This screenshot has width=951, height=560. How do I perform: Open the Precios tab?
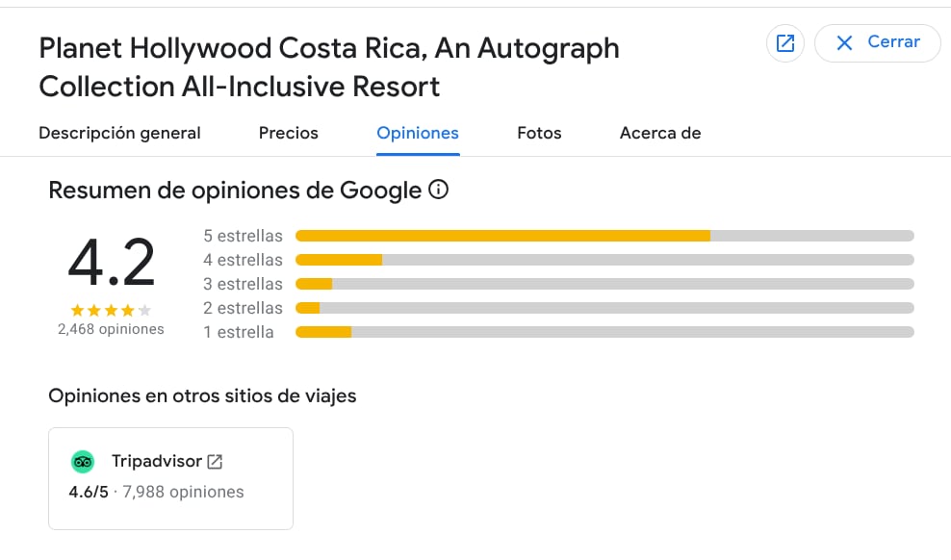pos(288,134)
